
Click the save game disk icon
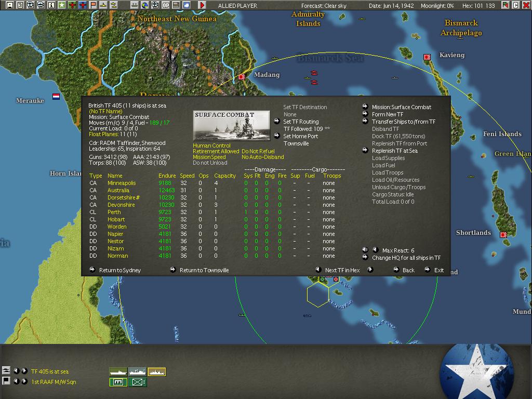point(10,5)
